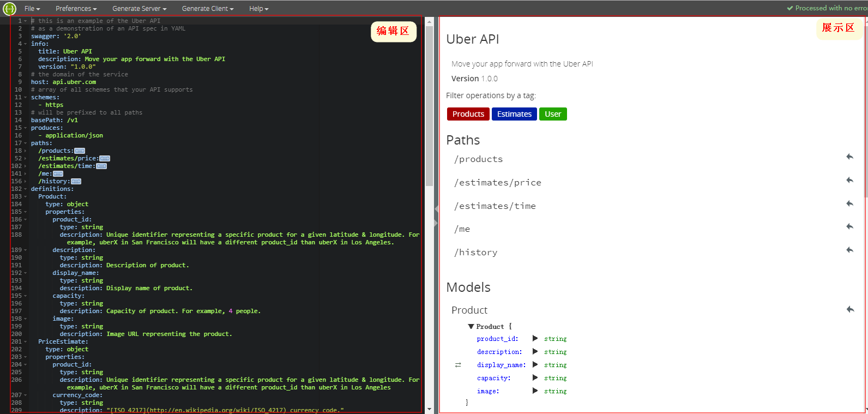Click the right-pointing pane collapse arrow on divider

[436, 223]
